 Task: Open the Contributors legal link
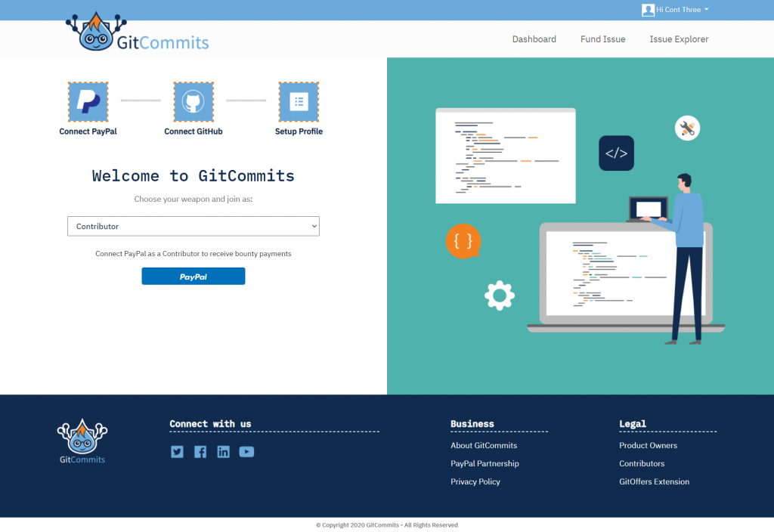(642, 463)
